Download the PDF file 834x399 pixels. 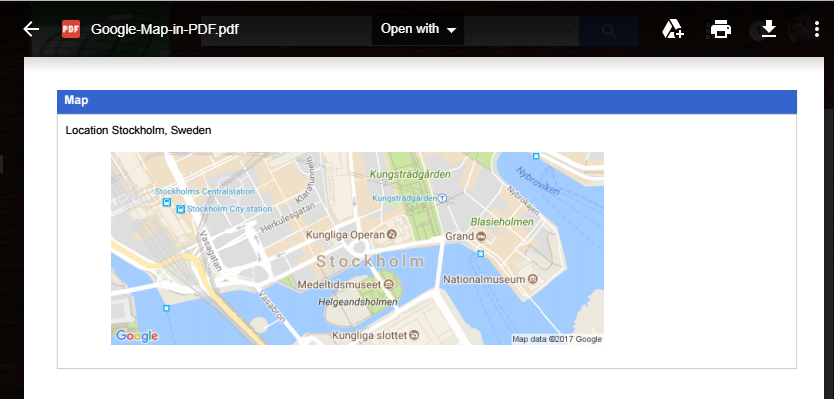(x=769, y=29)
